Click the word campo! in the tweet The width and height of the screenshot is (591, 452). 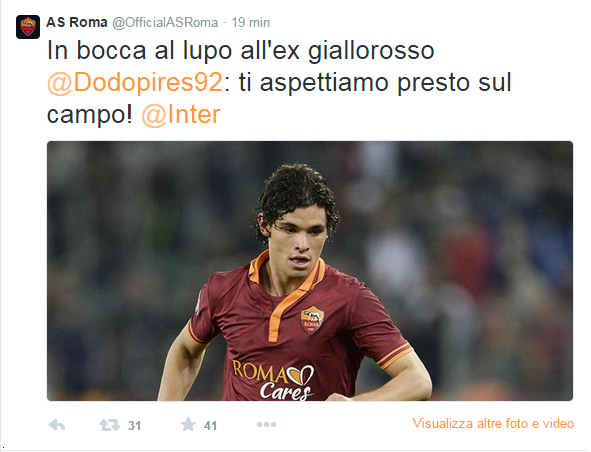point(90,115)
